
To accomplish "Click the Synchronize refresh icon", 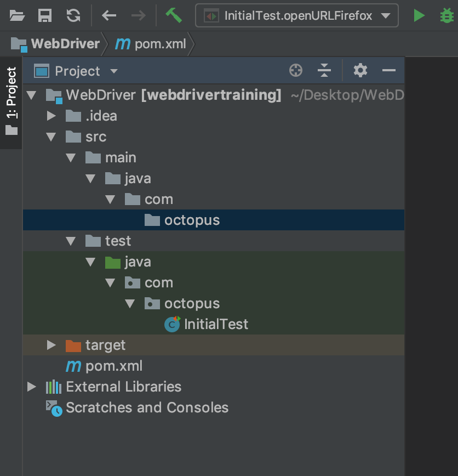I will (x=73, y=15).
